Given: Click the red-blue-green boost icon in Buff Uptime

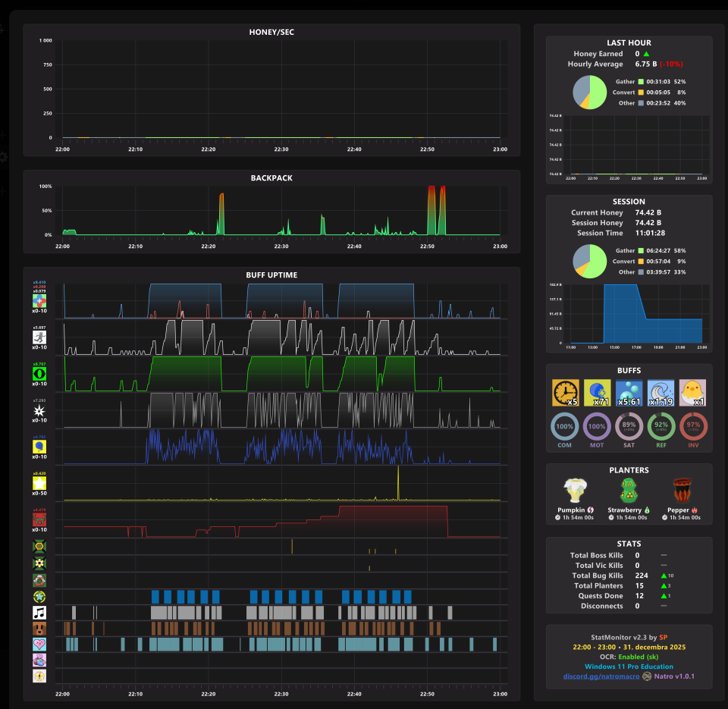Looking at the screenshot, I should (39, 301).
